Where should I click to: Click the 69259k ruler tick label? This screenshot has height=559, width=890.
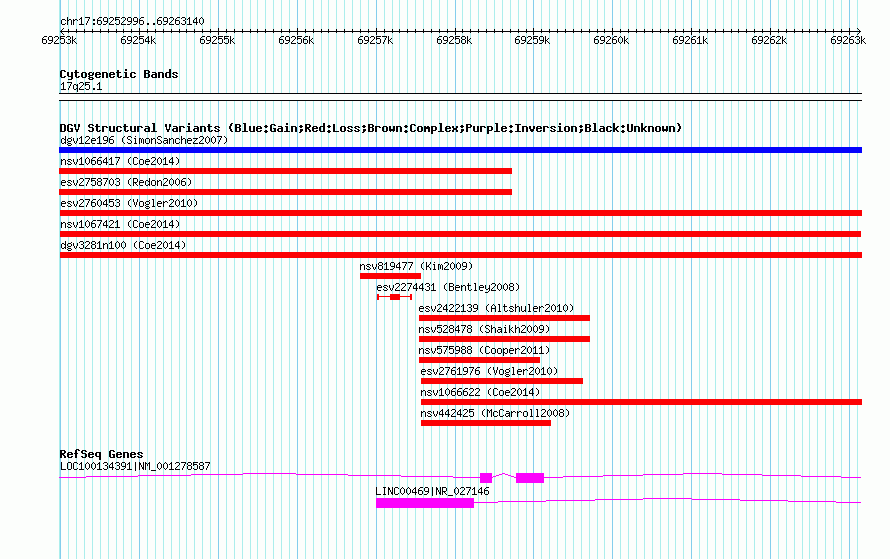point(532,40)
